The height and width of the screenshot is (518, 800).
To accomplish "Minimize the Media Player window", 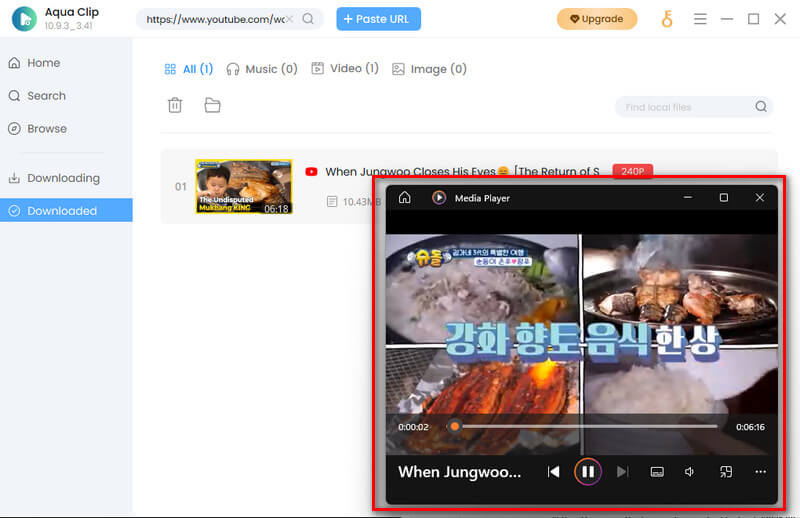I will (688, 197).
